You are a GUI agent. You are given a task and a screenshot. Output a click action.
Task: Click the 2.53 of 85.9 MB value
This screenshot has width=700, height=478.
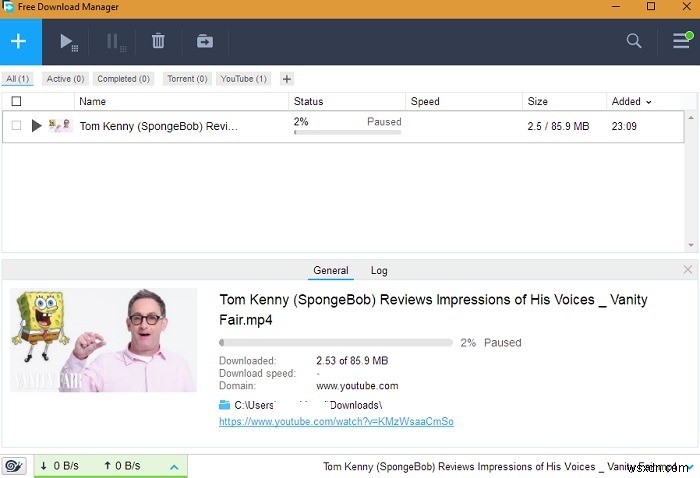coord(352,361)
